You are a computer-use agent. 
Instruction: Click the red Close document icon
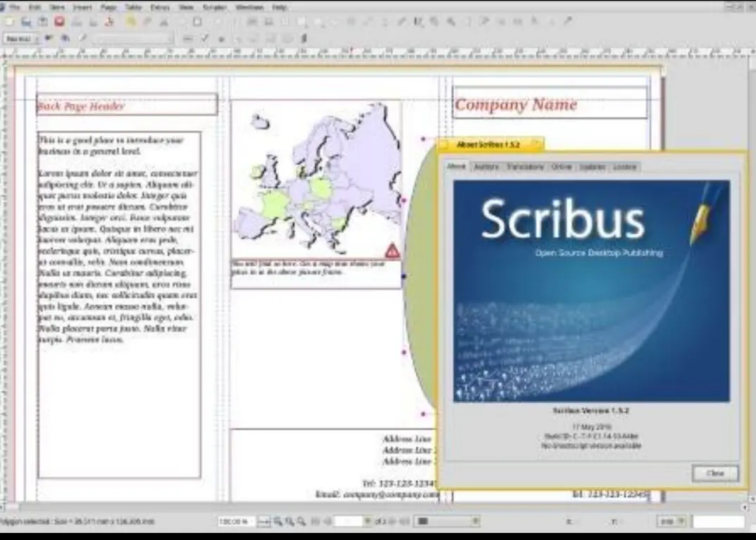[x=59, y=22]
